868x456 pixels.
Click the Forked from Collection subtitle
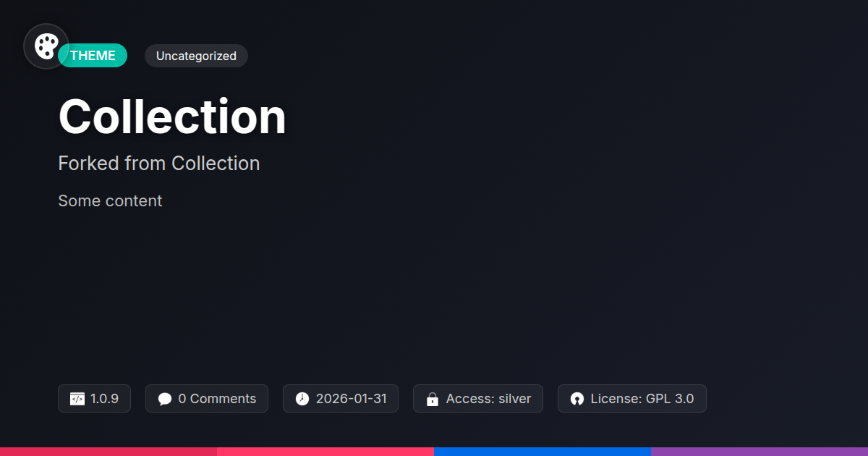(158, 164)
